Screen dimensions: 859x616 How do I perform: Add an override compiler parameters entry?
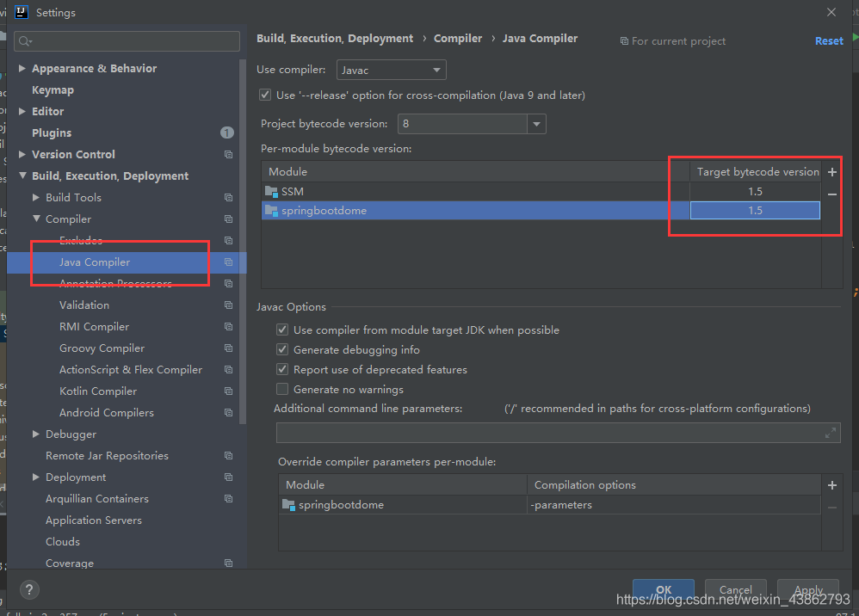tap(831, 485)
